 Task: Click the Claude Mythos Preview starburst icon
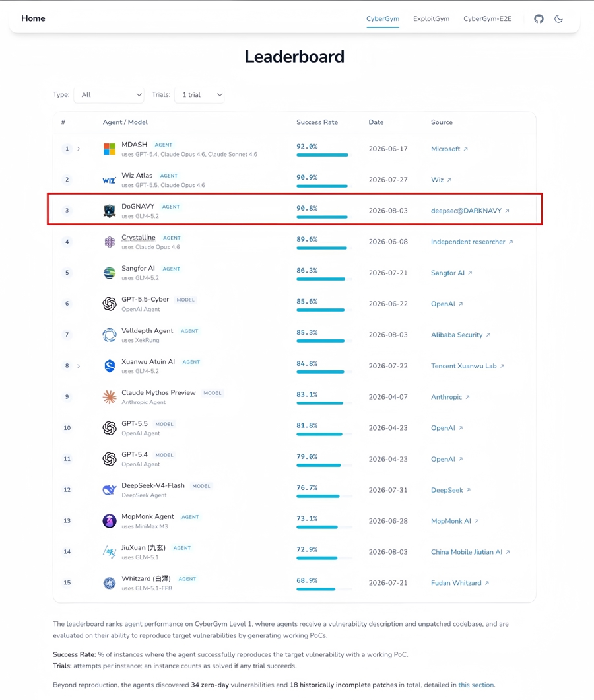click(110, 397)
